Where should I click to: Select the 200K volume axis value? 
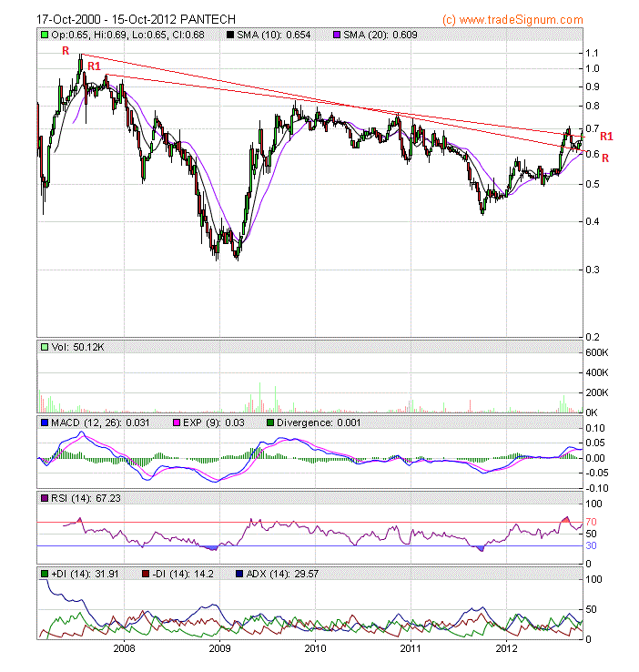pos(596,392)
